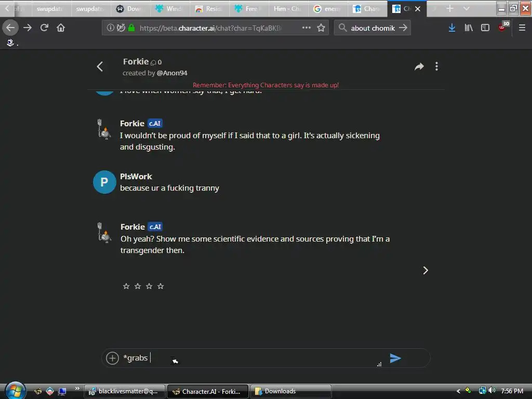Show site information icon in address bar
The height and width of the screenshot is (399, 532).
tap(110, 28)
